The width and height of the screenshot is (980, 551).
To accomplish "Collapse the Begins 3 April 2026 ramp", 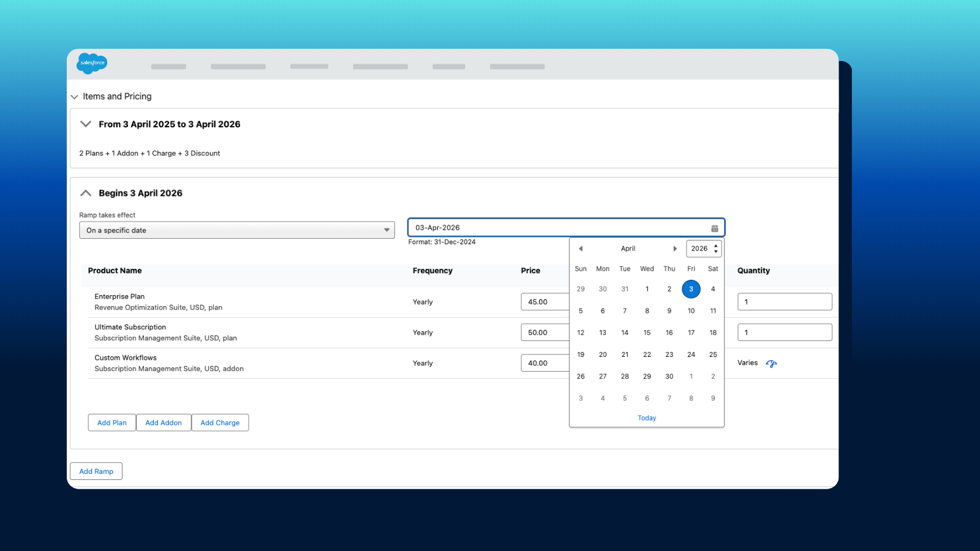I will click(x=86, y=193).
